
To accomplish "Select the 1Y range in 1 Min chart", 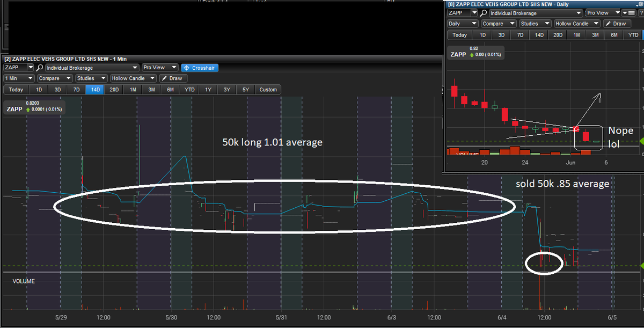I will 208,90.
